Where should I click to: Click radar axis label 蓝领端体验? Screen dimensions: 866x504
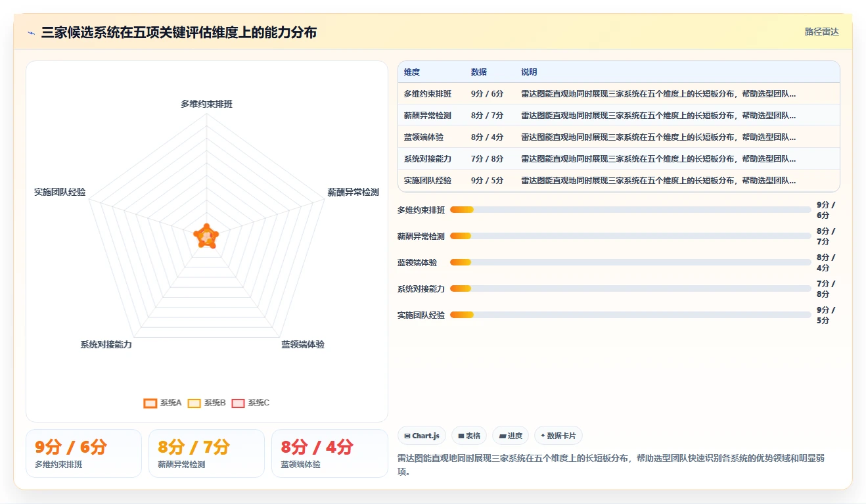coord(303,344)
